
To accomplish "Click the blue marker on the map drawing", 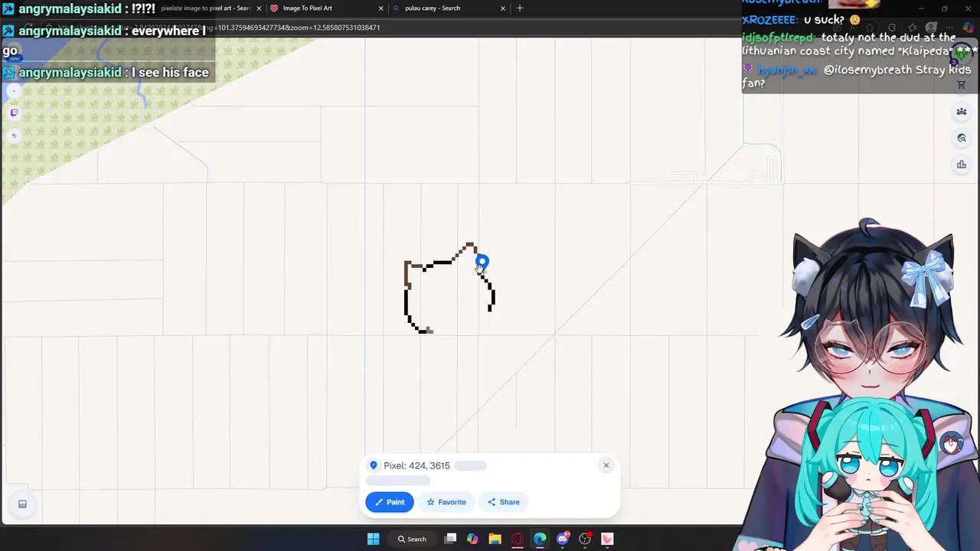I will point(482,262).
